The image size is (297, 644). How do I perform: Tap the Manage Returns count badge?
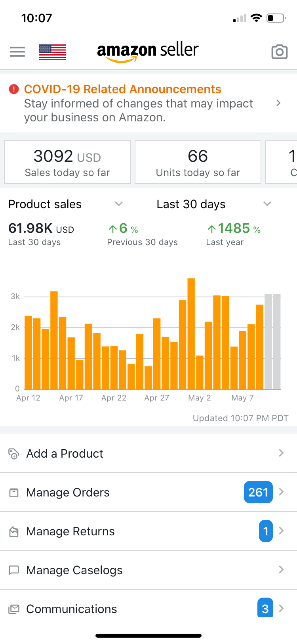pos(266,531)
